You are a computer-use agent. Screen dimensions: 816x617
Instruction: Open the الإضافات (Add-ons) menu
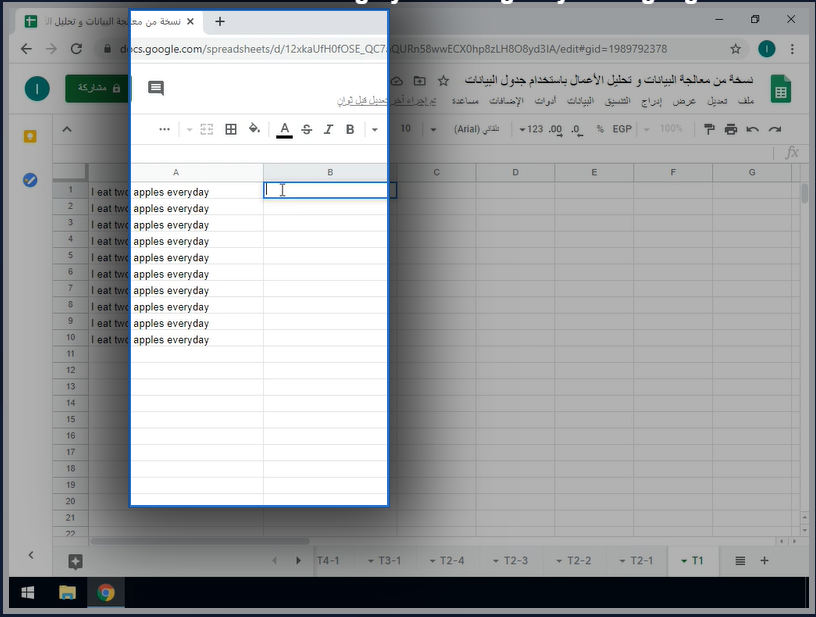pos(506,101)
